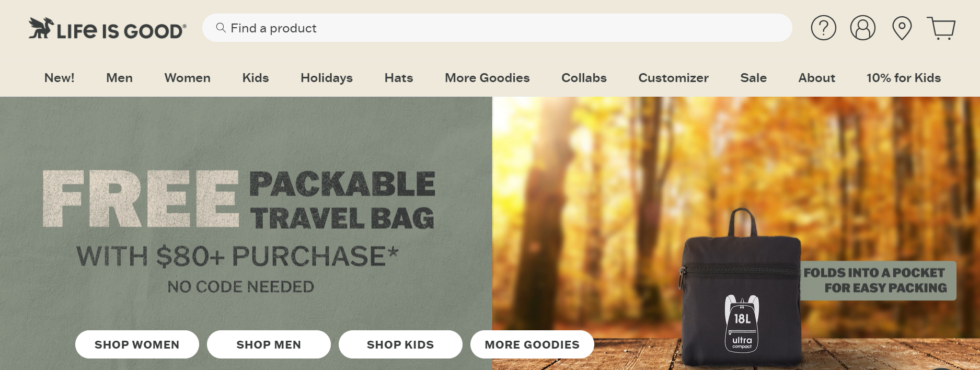The image size is (980, 370).
Task: Open the user account icon
Action: pos(862,28)
